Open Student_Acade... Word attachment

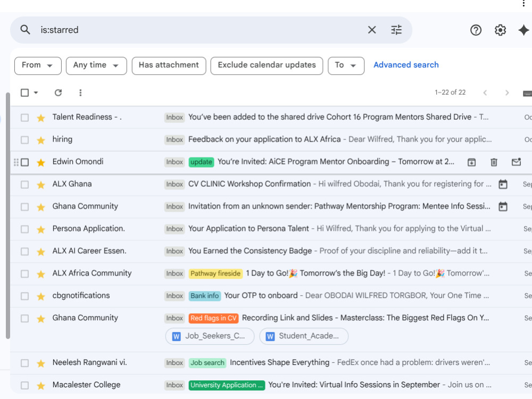(304, 336)
